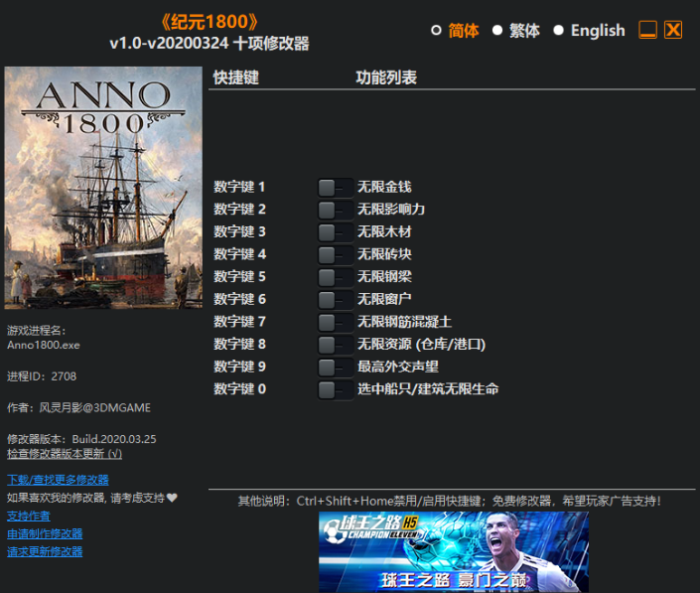700x593 pixels.
Task: Toggle 无限砖块 switch
Action: 336,255
